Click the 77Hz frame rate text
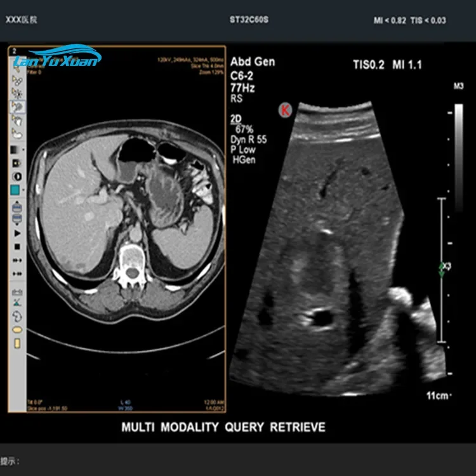 click(x=242, y=88)
